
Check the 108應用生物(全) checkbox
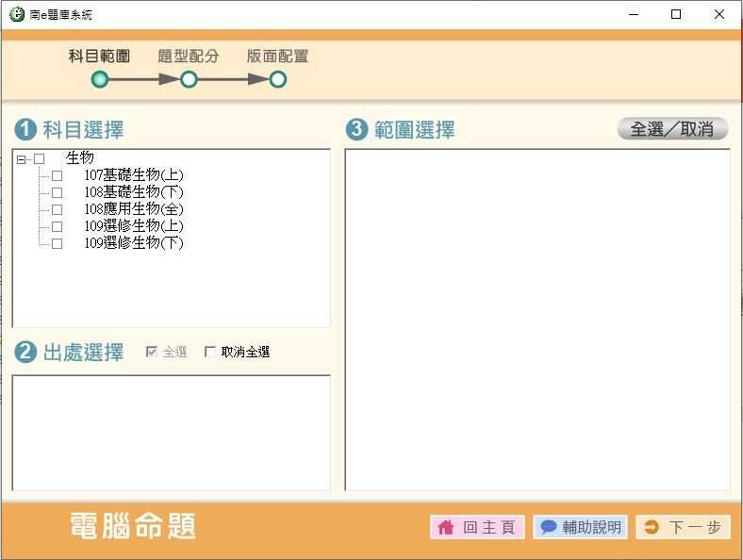coord(57,209)
